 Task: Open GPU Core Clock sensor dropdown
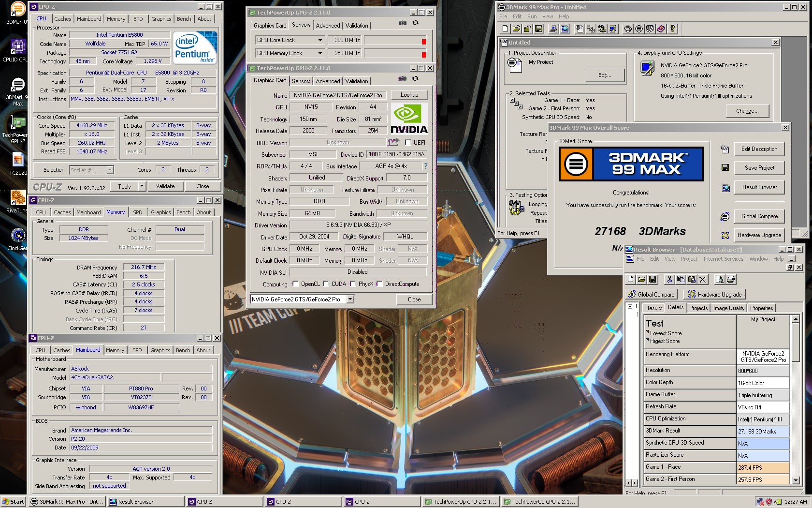tap(320, 40)
